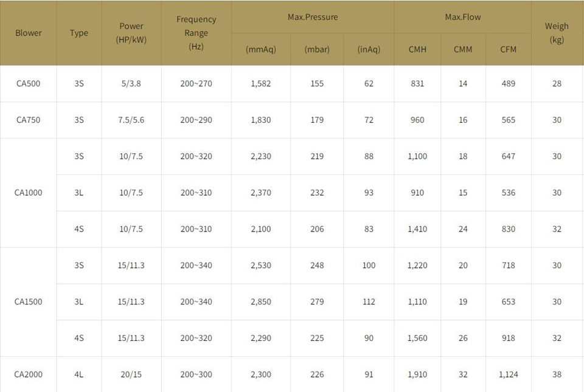Select the CA2000 blower cell
The image size is (584, 392).
[29, 374]
